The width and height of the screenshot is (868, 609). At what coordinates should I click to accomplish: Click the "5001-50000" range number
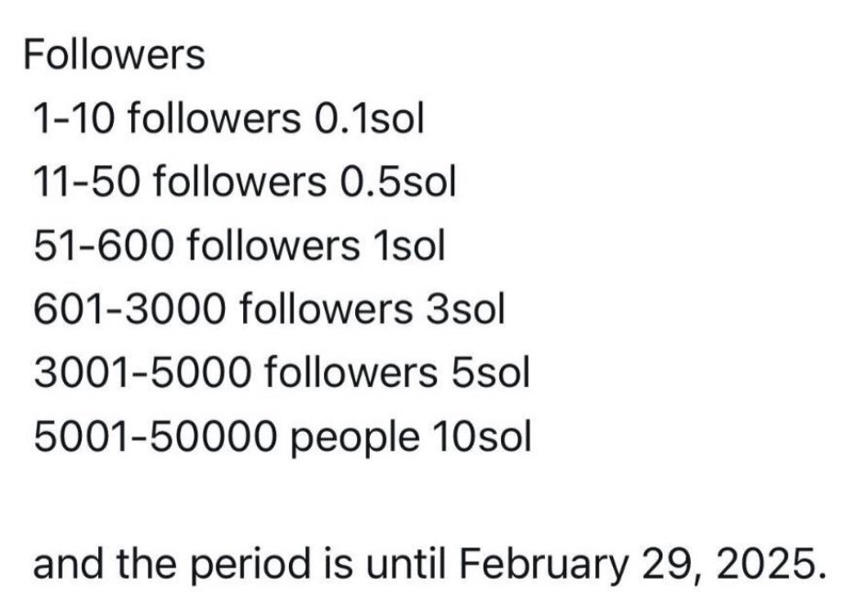(x=156, y=436)
